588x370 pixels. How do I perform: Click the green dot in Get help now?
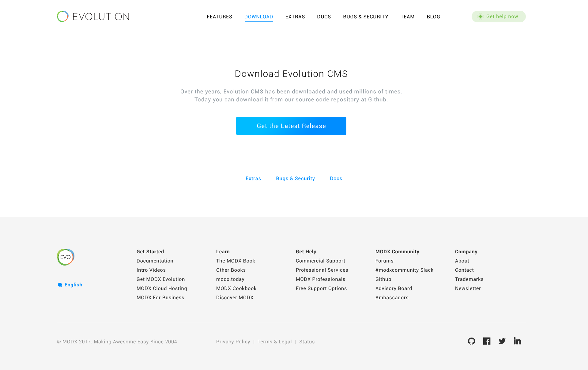pyautogui.click(x=480, y=17)
